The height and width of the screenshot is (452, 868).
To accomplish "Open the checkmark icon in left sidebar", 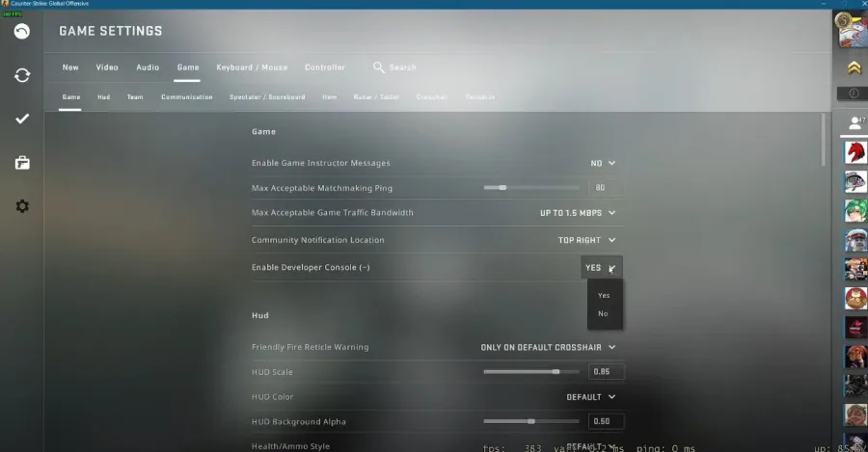I will point(22,119).
